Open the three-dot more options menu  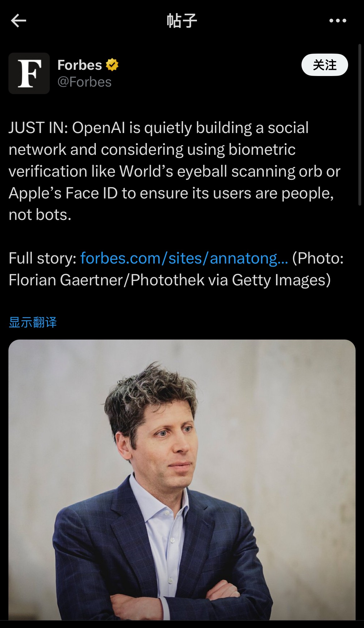(x=338, y=21)
